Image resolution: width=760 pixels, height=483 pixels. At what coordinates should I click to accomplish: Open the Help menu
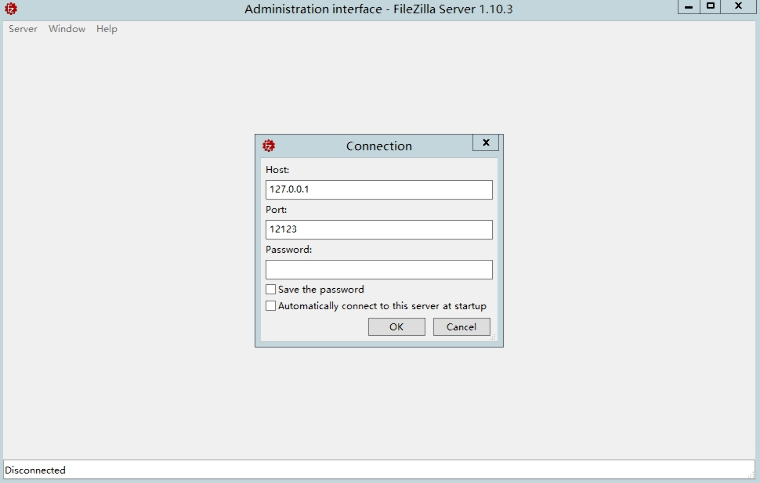click(107, 29)
